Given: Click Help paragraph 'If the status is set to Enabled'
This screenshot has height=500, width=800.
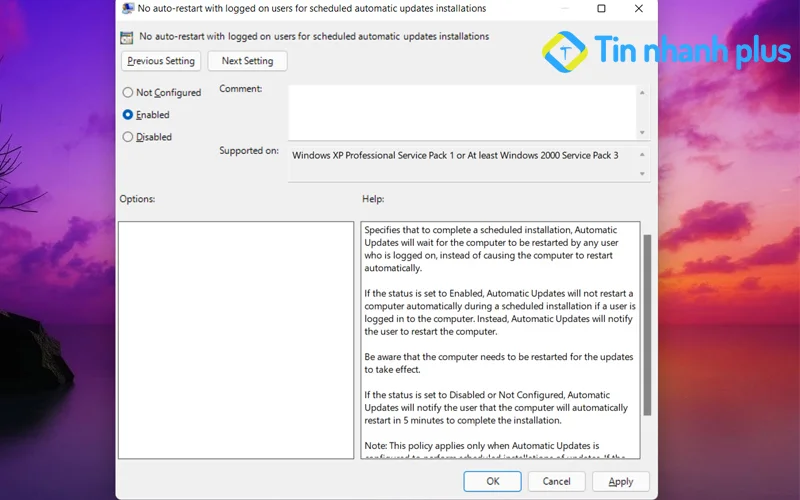Looking at the screenshot, I should pyautogui.click(x=500, y=312).
